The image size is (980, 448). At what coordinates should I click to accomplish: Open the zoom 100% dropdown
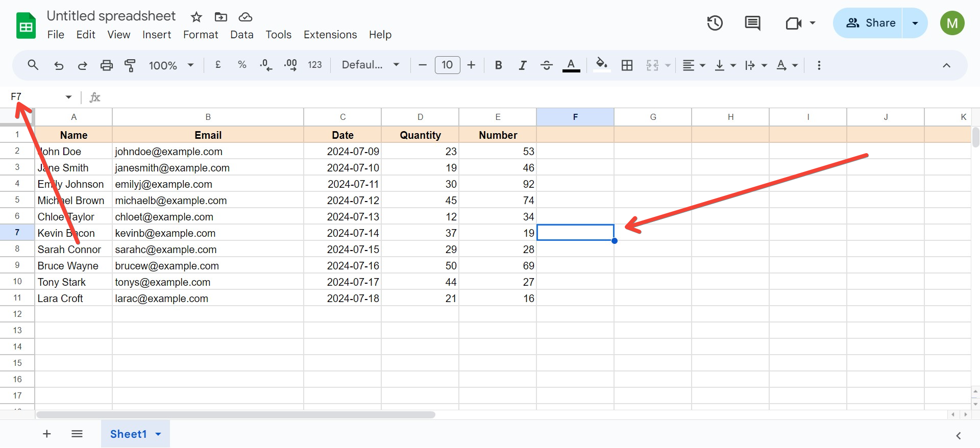pos(171,65)
